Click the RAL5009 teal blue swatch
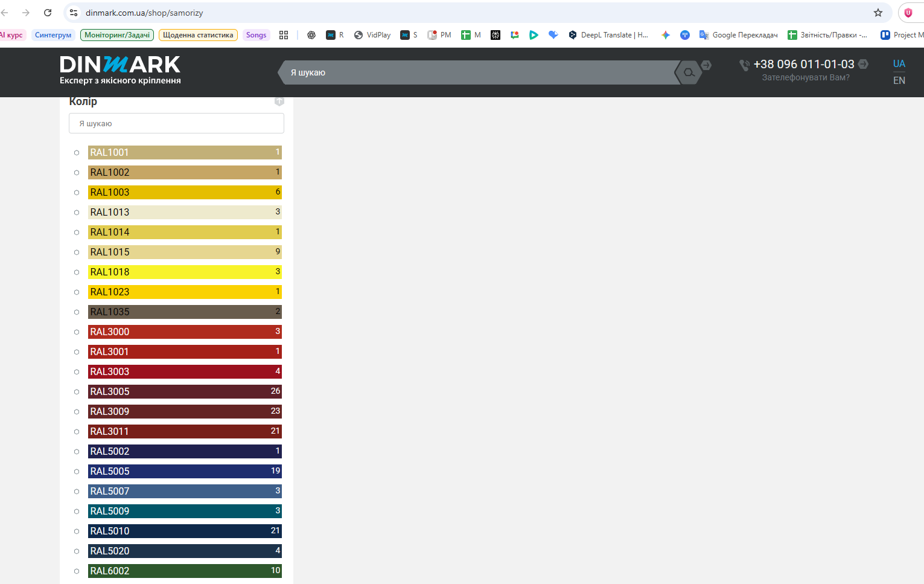The width and height of the screenshot is (924, 584). click(x=185, y=512)
